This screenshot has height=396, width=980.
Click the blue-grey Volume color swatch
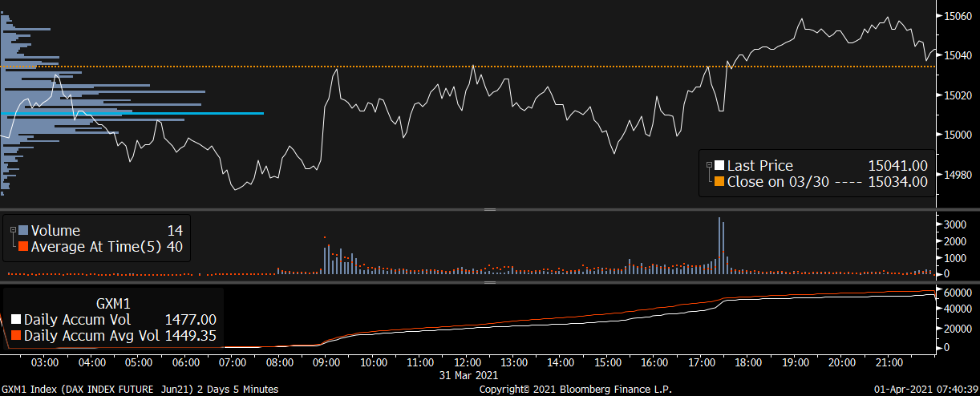click(x=24, y=231)
